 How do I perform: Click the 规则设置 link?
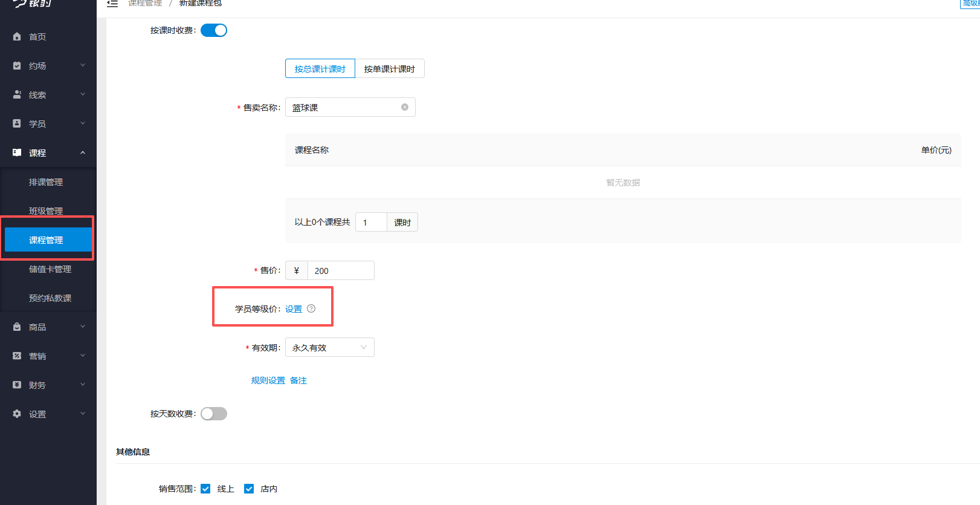(x=268, y=380)
